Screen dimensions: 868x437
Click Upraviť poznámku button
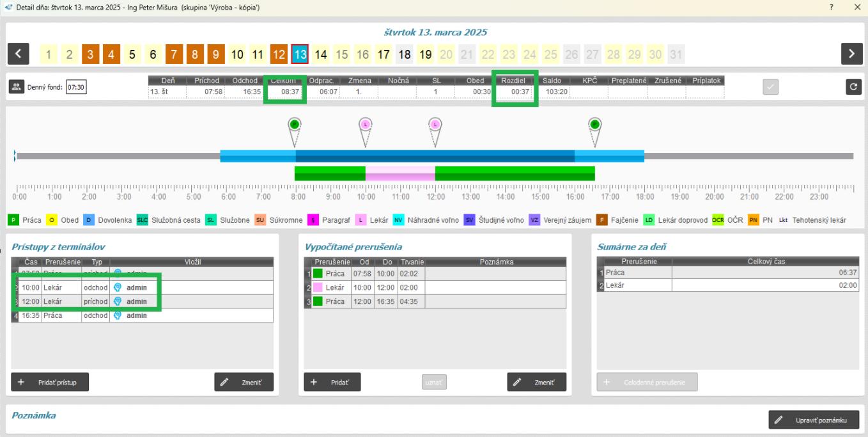pos(814,420)
